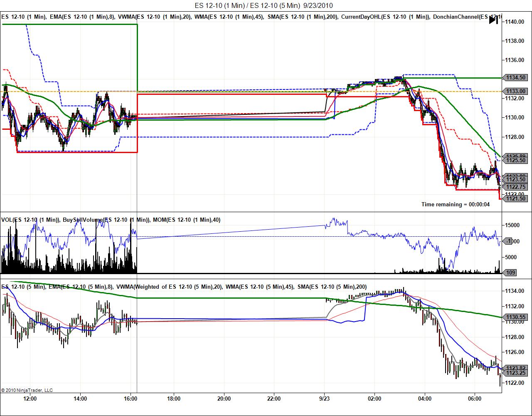Select the 1138.00 price axis label
This screenshot has height=416, width=532.
tap(514, 41)
